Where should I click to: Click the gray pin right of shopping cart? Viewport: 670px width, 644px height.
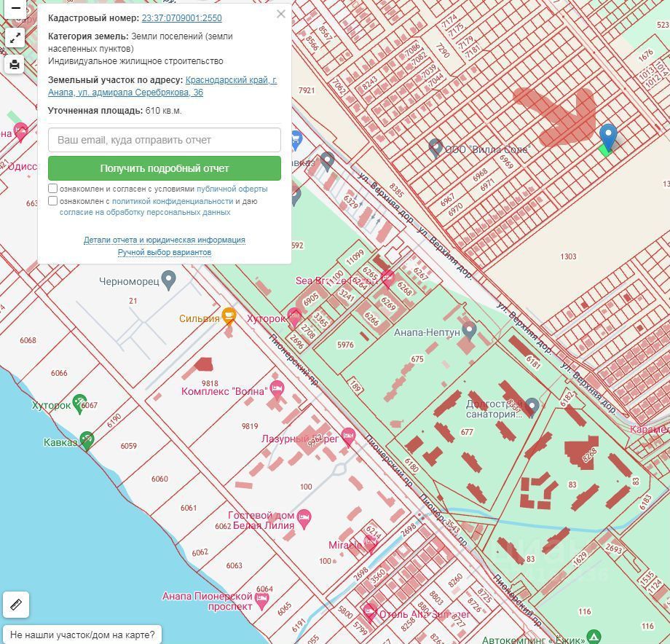tap(327, 162)
